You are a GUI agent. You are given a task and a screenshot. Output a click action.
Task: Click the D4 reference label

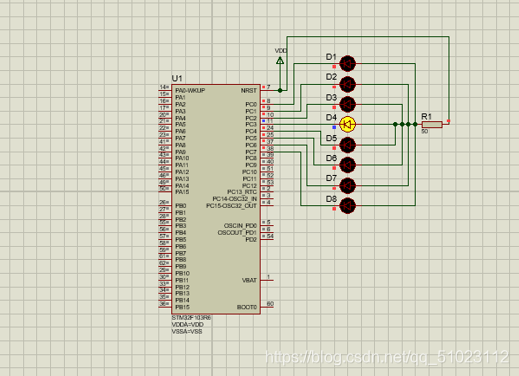tap(331, 117)
